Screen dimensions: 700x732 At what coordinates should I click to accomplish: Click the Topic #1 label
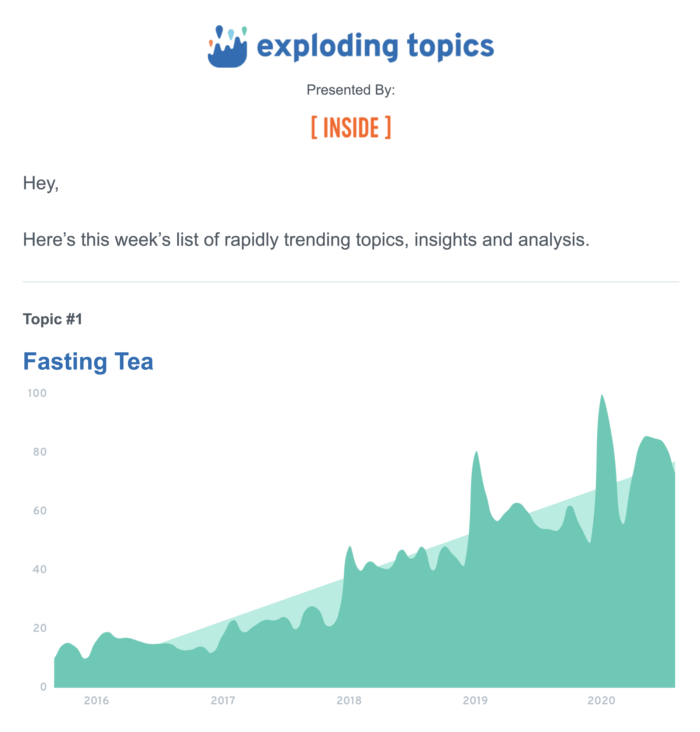coord(53,319)
